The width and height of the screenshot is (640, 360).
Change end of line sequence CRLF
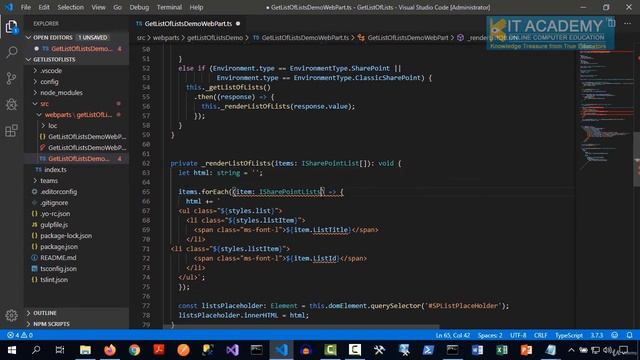point(540,335)
